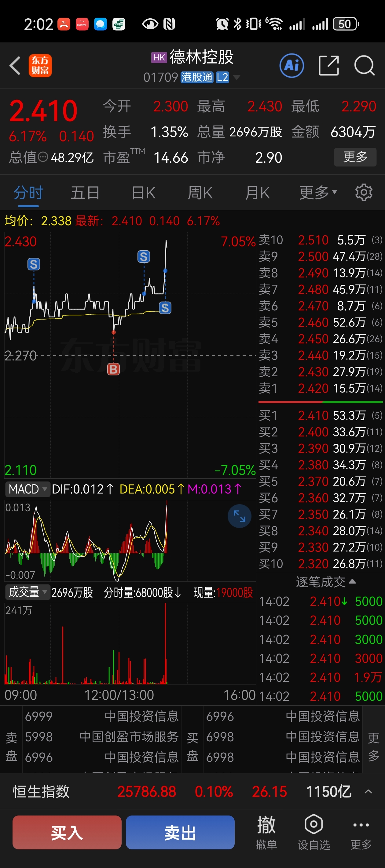Tap the 卖10 row at 2.510
This screenshot has height=868, width=385.
coord(321,240)
